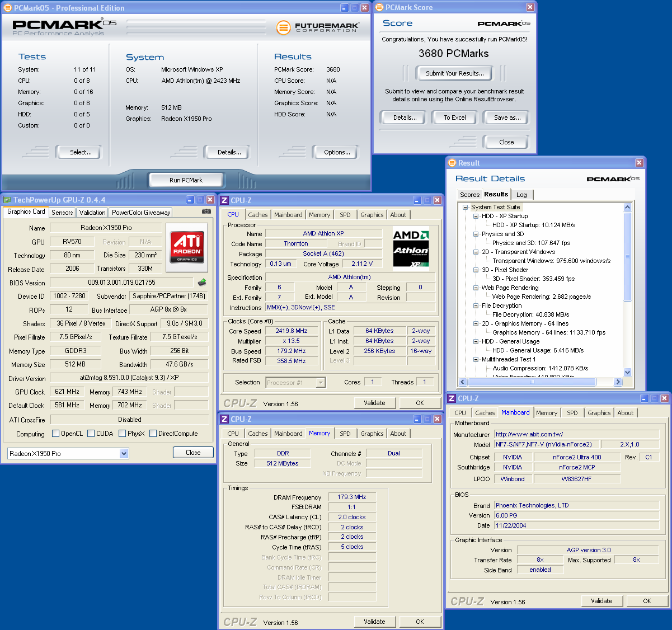
Task: Enable the DirectCompute checkbox
Action: (153, 433)
